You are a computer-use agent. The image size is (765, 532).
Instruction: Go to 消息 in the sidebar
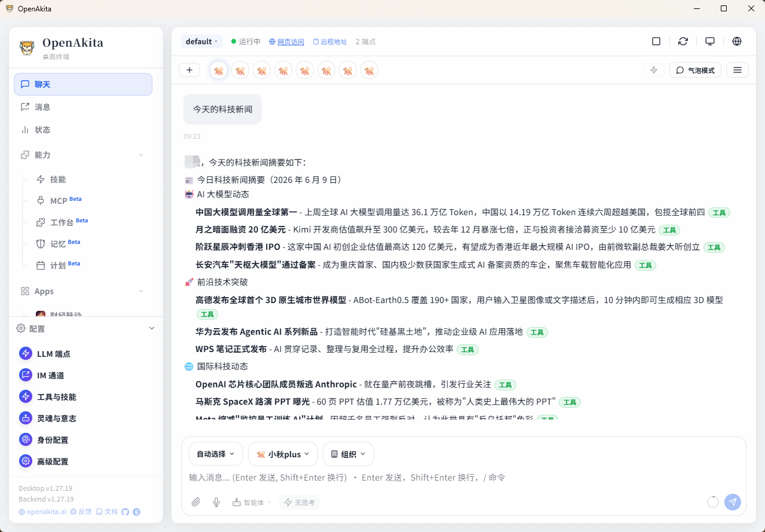(x=83, y=107)
